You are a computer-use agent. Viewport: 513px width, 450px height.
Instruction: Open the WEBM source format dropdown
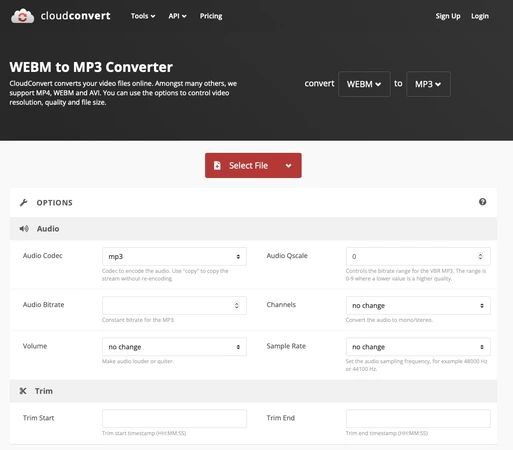[364, 84]
